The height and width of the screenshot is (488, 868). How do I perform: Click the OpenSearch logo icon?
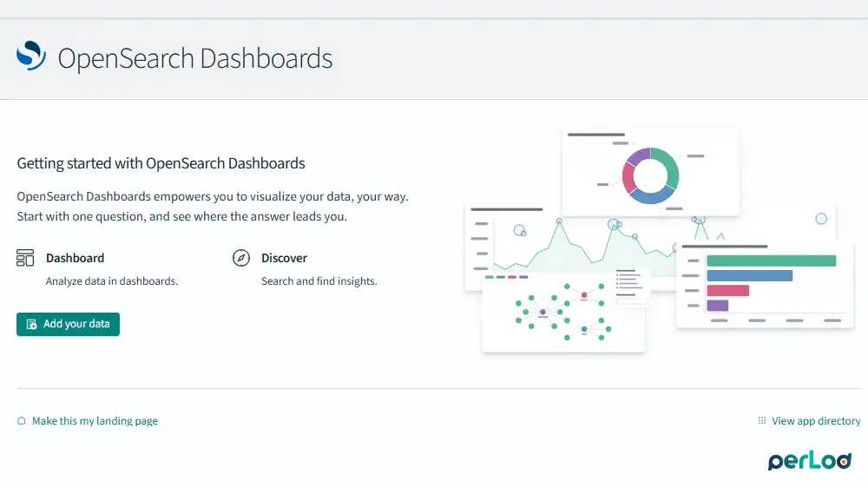(x=31, y=56)
